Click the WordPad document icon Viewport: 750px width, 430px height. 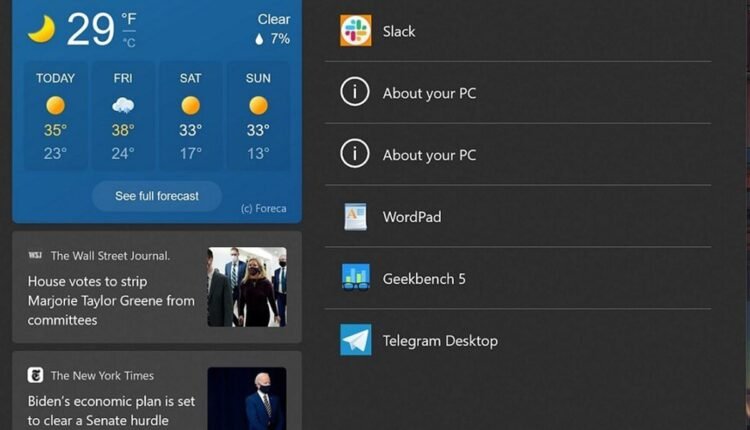355,217
